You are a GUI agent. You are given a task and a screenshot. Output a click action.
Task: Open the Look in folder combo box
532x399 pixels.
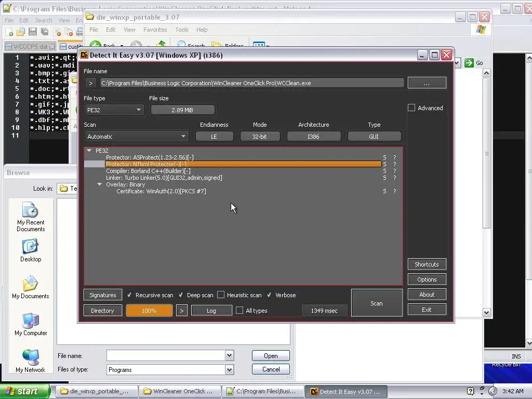click(67, 188)
